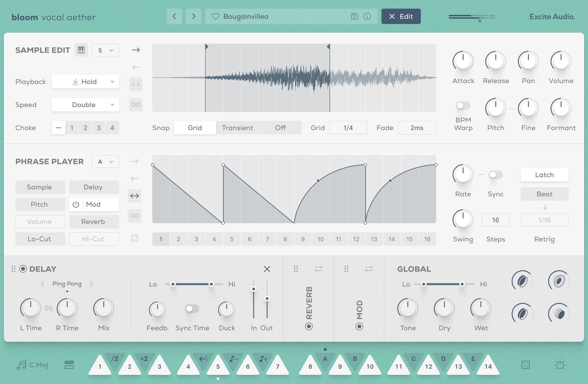Image resolution: width=588 pixels, height=384 pixels.
Task: Click the metronome icon at bottom right
Action: (560, 365)
